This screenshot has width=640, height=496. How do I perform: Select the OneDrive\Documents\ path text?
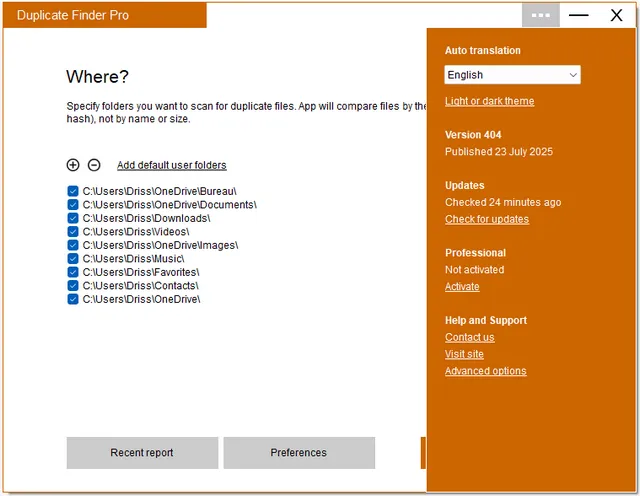coord(170,205)
